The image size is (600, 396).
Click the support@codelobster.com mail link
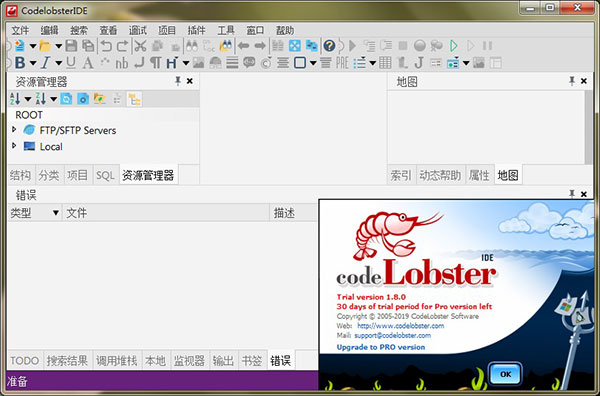(x=393, y=335)
